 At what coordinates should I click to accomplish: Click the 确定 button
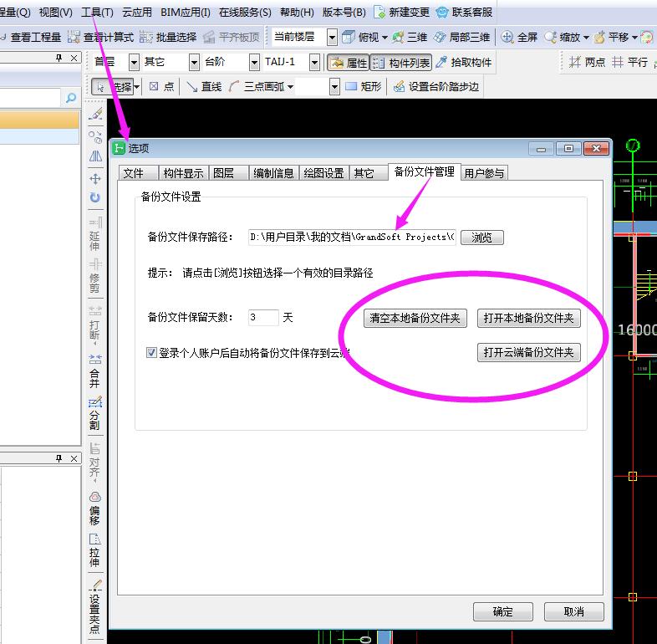(503, 611)
